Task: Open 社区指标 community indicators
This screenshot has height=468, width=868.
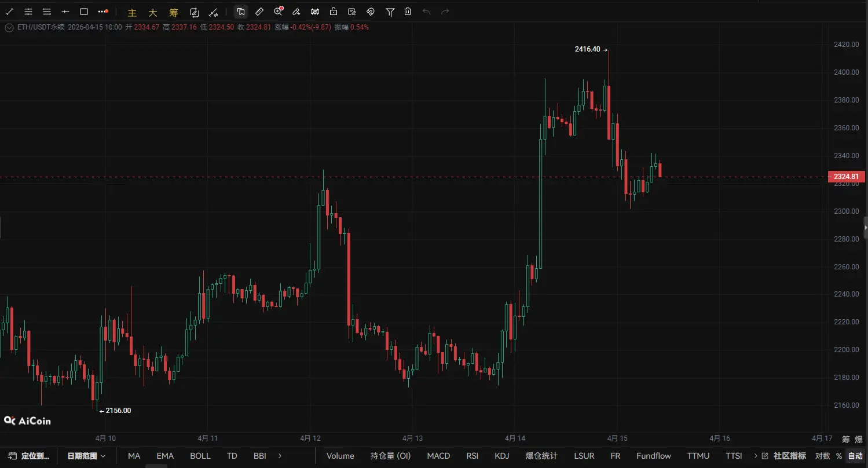Action: (x=790, y=456)
